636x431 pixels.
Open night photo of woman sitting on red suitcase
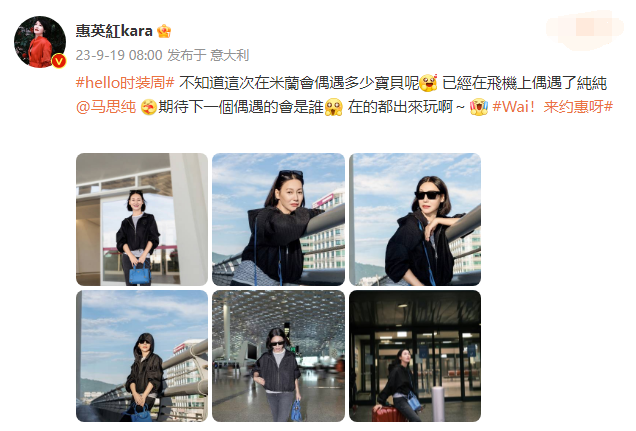(415, 356)
